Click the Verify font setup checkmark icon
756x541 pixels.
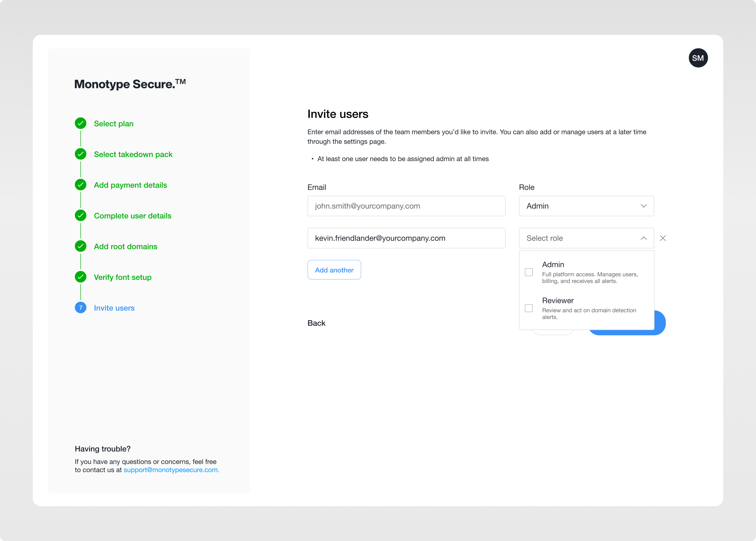coord(81,277)
